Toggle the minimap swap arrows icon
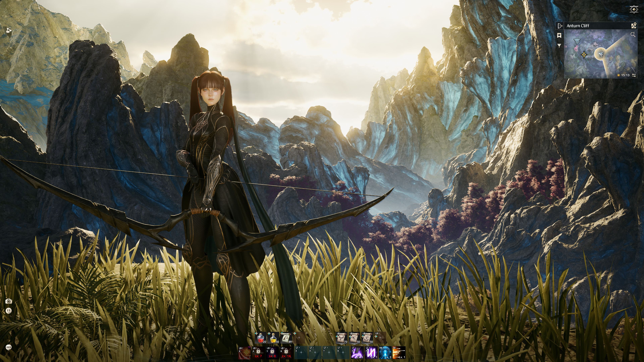 tap(634, 75)
